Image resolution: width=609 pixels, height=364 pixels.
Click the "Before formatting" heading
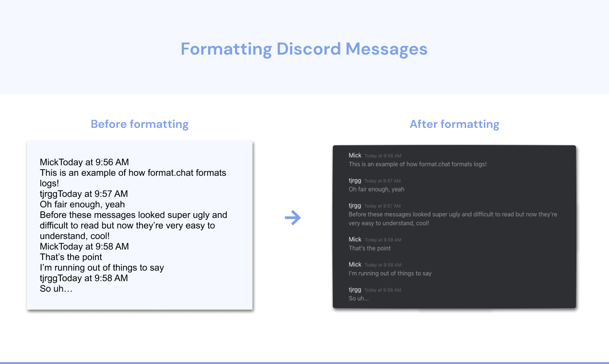(140, 125)
